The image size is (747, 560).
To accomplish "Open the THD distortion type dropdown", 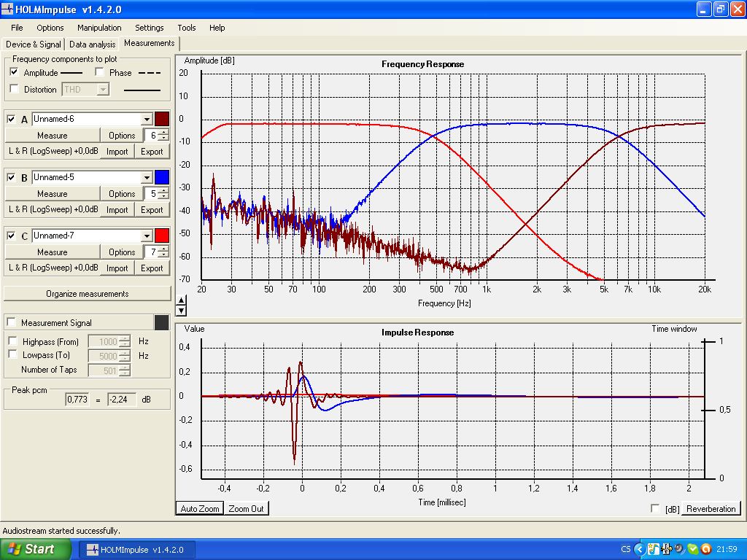I will pos(103,90).
